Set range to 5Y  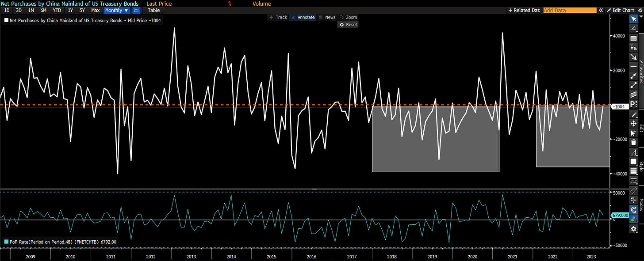(x=82, y=10)
